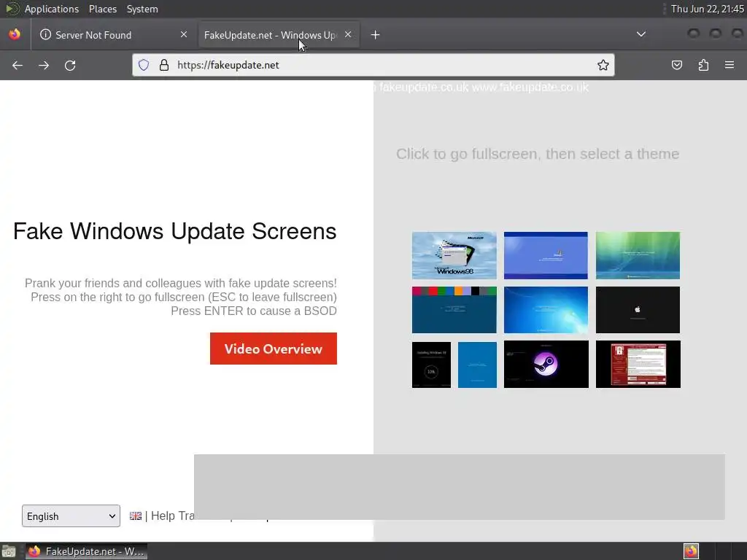Image resolution: width=747 pixels, height=560 pixels.
Task: Click 'Click to go fullscreen, then select a theme'
Action: click(538, 154)
